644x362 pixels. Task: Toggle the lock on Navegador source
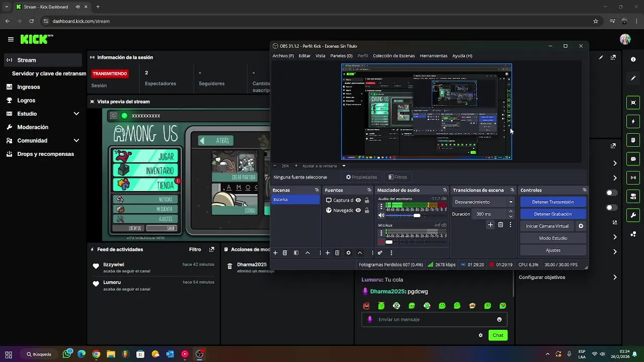tap(367, 210)
